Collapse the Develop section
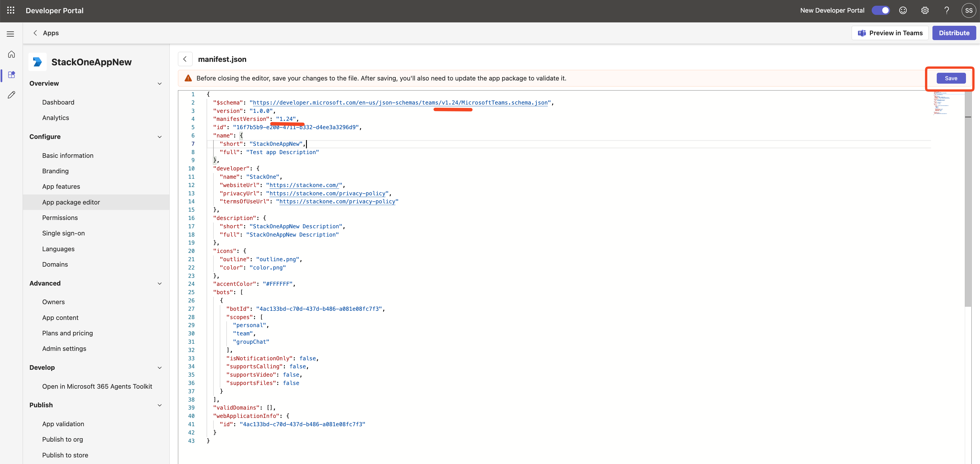 160,367
